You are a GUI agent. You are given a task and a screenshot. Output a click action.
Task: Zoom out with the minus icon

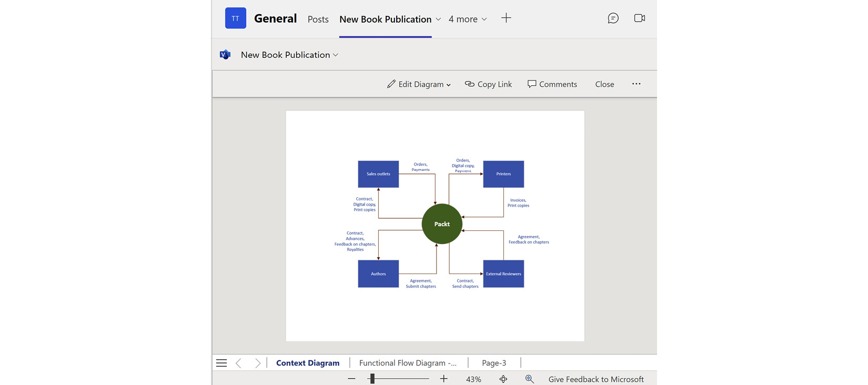351,379
